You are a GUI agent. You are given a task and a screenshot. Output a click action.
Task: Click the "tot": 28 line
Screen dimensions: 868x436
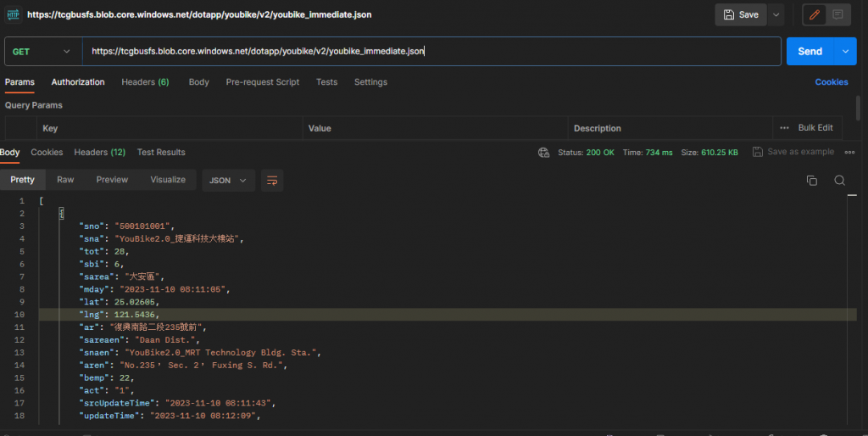point(104,252)
